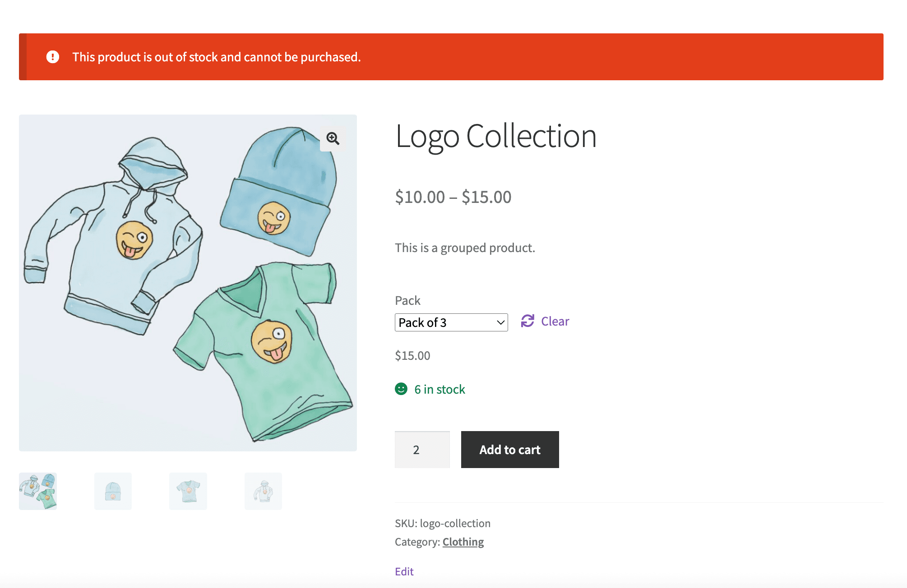
Task: Add the product to cart
Action: coord(510,450)
